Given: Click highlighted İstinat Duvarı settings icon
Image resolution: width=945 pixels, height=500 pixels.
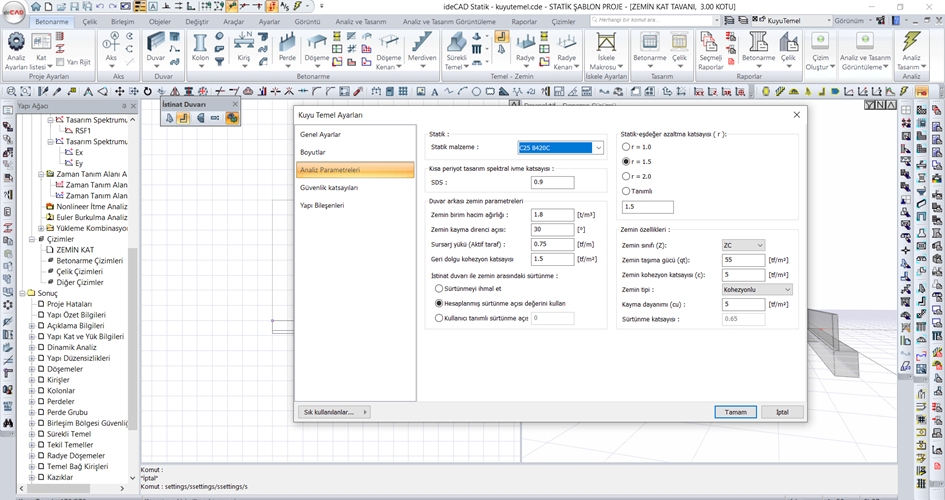Looking at the screenshot, I should [231, 118].
